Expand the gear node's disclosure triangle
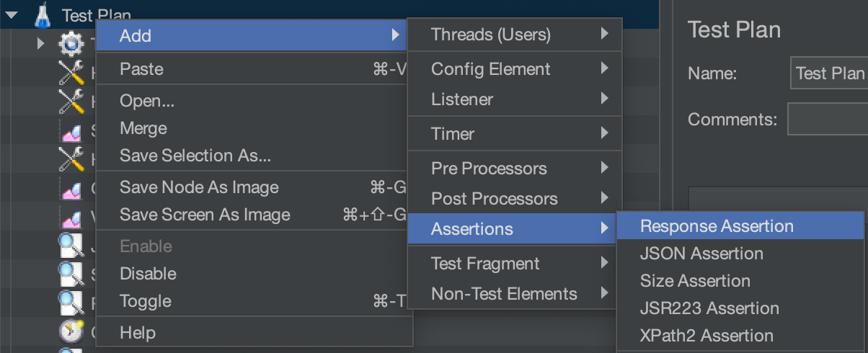 coord(41,45)
